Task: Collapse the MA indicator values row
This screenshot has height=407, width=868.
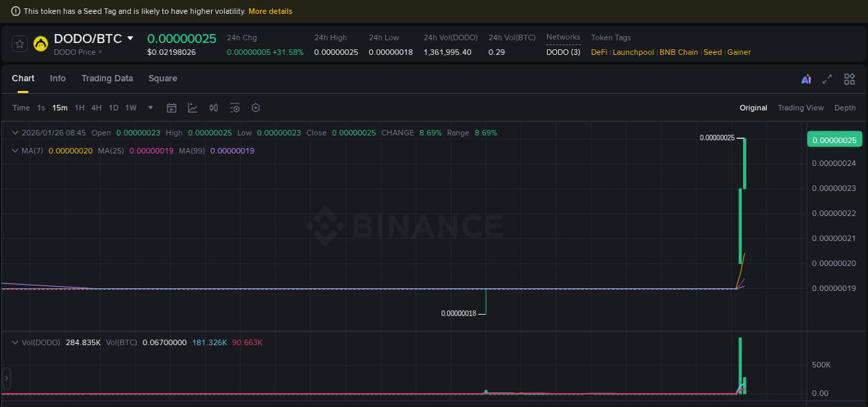Action: 15,151
